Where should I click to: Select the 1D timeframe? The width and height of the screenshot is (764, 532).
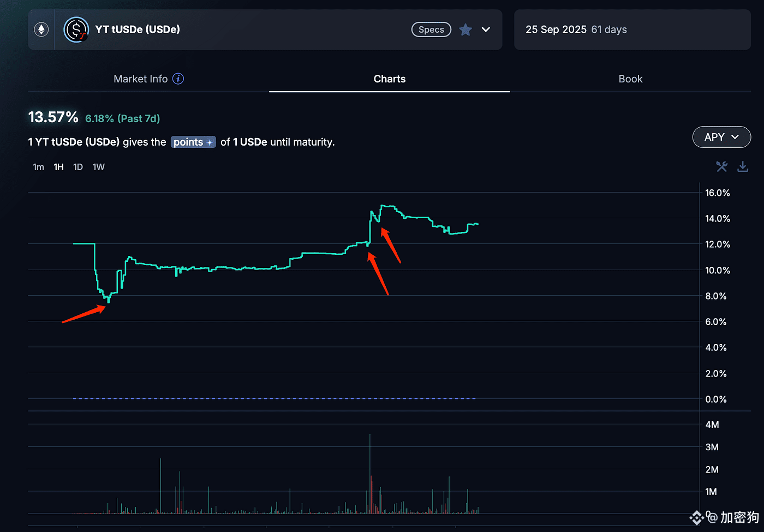[78, 167]
